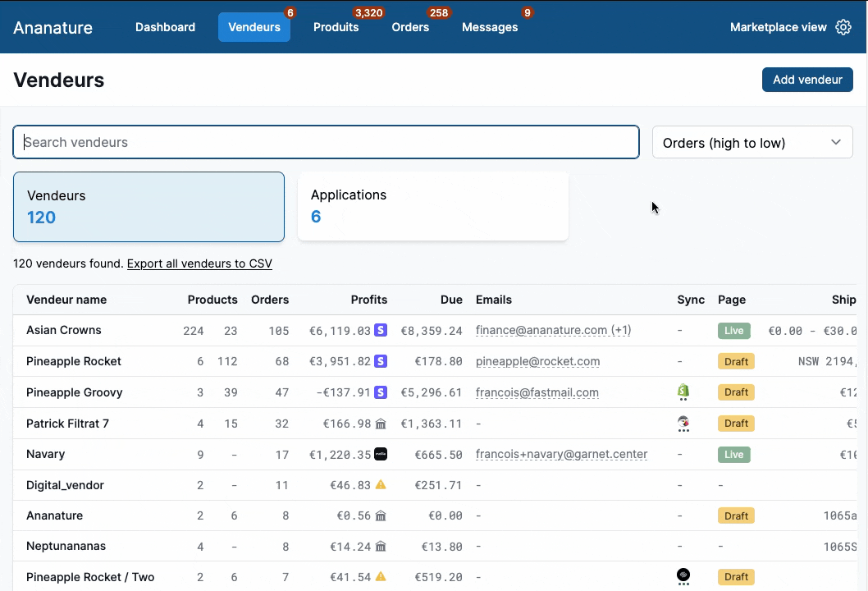
Task: Go to the Dashboard tab
Action: coord(165,27)
